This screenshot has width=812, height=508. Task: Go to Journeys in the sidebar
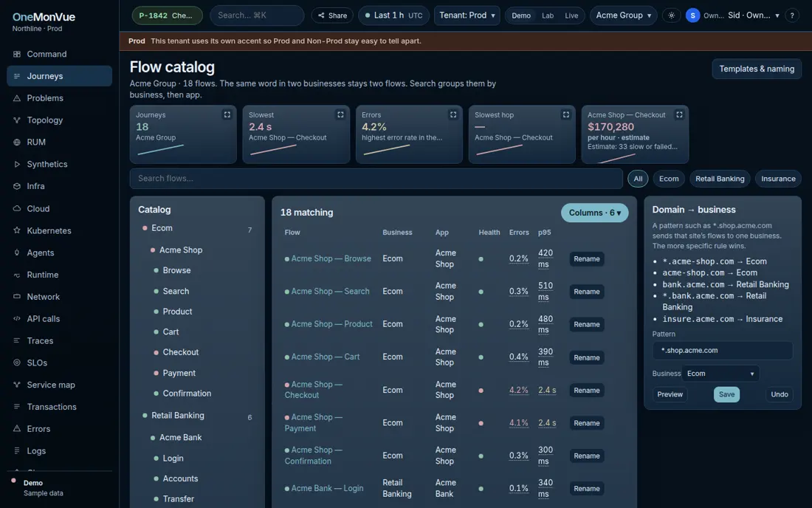point(60,76)
